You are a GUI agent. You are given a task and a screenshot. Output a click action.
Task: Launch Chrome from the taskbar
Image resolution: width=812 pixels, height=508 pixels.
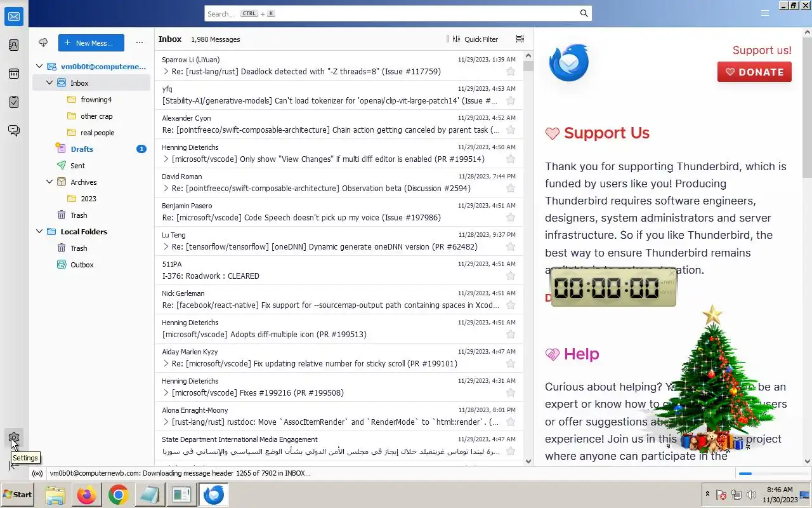(x=119, y=495)
